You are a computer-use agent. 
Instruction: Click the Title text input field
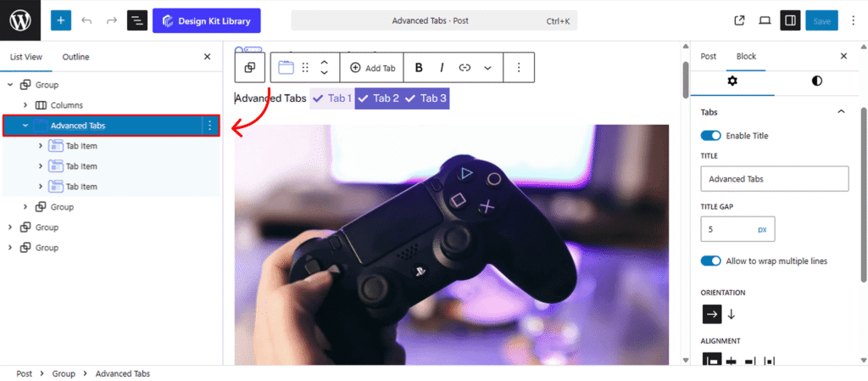point(774,179)
